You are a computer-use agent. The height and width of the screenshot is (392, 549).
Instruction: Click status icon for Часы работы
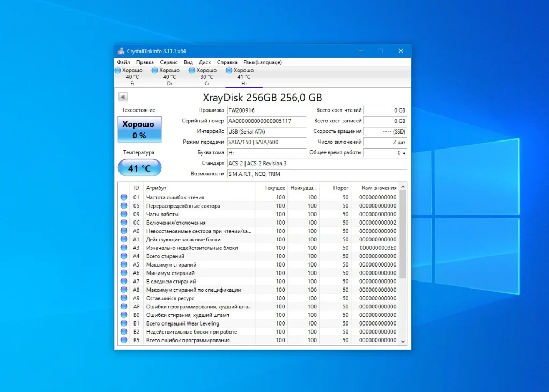click(x=124, y=214)
